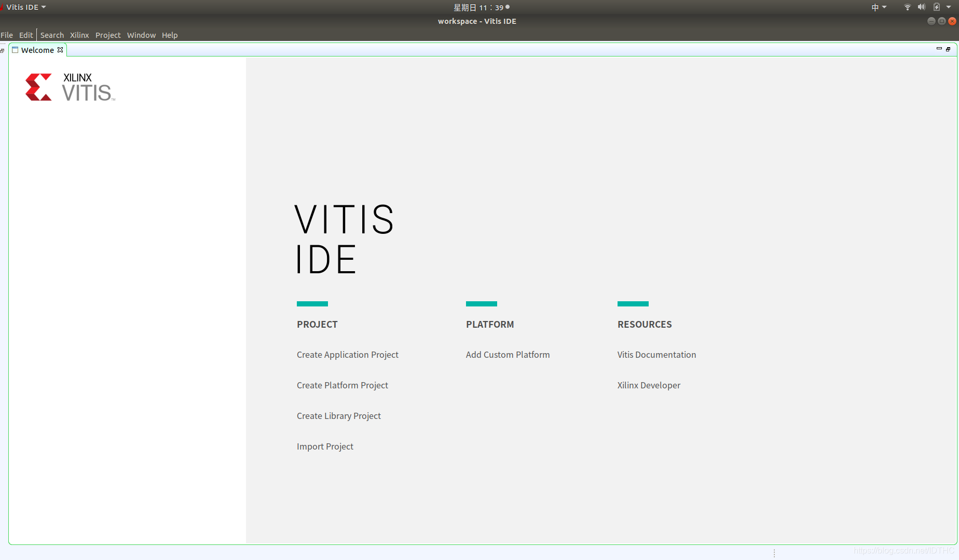Click Add Custom Platform link
959x560 pixels.
[x=508, y=355]
